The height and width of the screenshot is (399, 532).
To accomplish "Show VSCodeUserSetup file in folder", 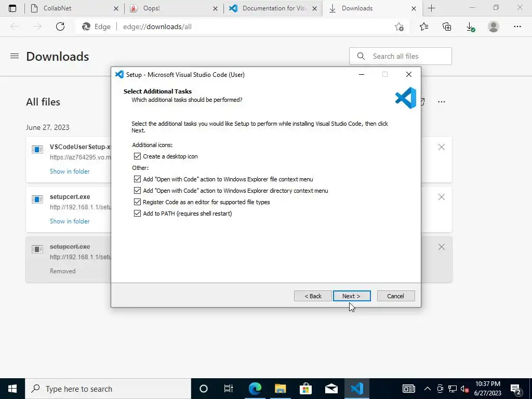I will click(70, 171).
